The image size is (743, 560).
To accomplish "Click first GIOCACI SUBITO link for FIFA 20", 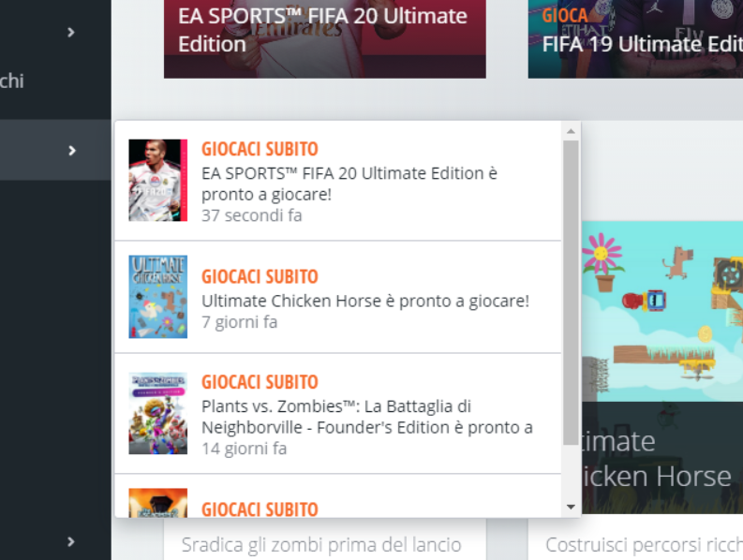I will click(260, 149).
